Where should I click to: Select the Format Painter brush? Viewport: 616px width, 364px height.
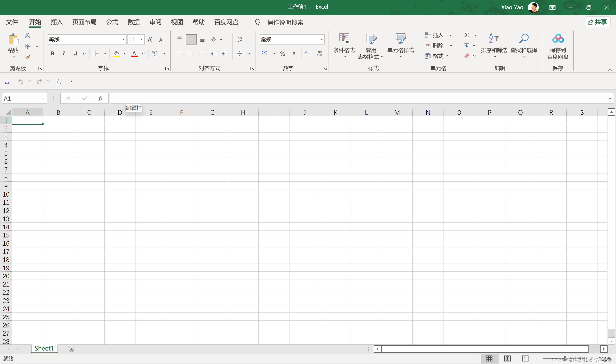(28, 57)
